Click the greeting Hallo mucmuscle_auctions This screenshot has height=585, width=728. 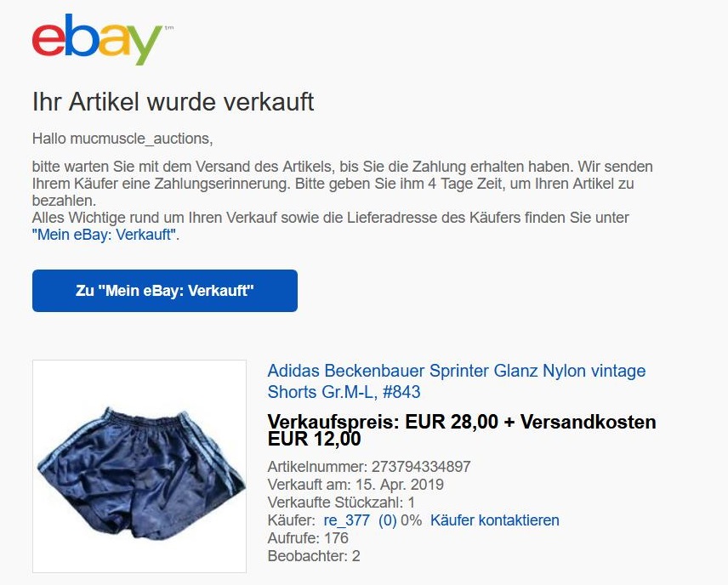coord(122,139)
